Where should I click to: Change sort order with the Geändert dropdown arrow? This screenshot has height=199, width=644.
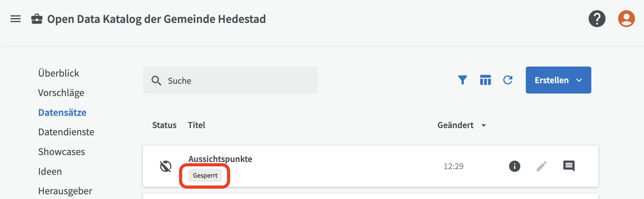coord(484,125)
